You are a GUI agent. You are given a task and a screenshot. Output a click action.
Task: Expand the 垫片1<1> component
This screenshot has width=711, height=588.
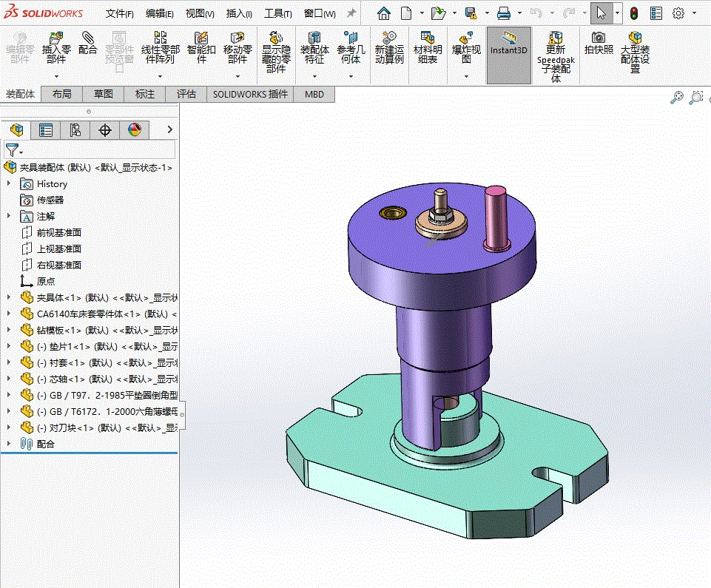click(9, 346)
